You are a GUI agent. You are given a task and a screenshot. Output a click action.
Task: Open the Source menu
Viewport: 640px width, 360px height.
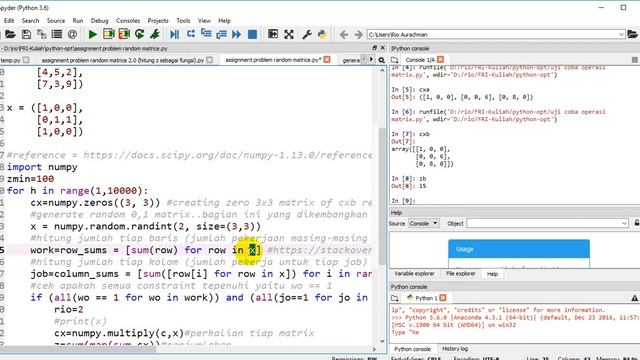pyautogui.click(x=56, y=20)
